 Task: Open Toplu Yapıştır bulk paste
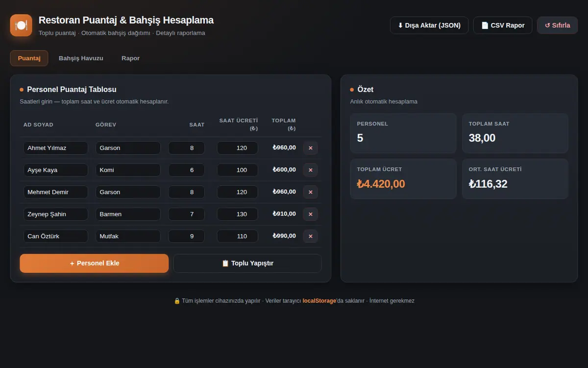coord(247,263)
